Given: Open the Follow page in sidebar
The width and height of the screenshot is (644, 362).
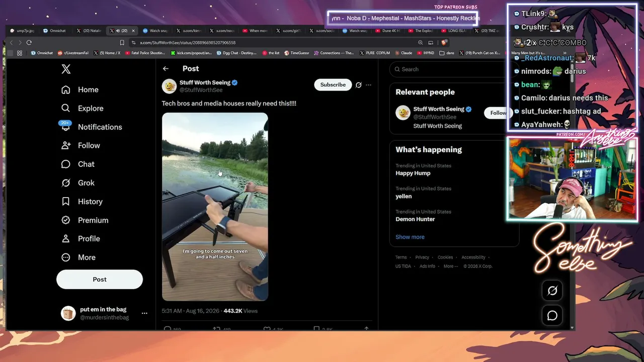Looking at the screenshot, I should point(80,145).
